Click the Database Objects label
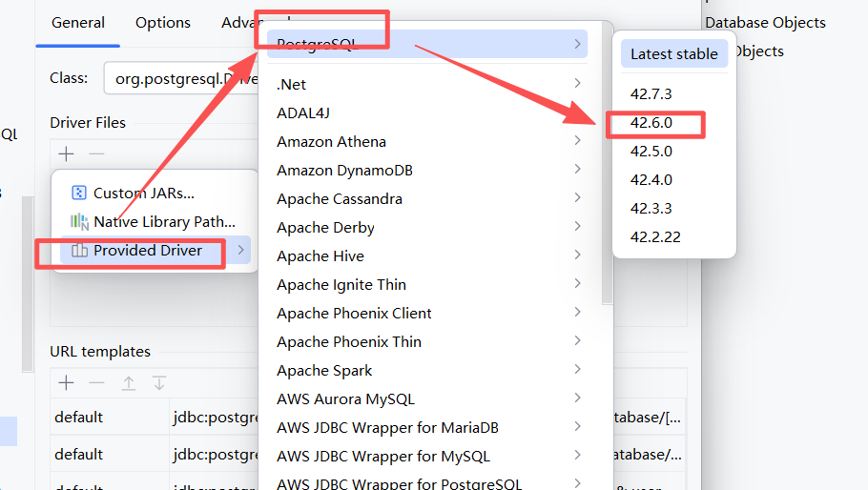Image resolution: width=868 pixels, height=490 pixels. (766, 23)
